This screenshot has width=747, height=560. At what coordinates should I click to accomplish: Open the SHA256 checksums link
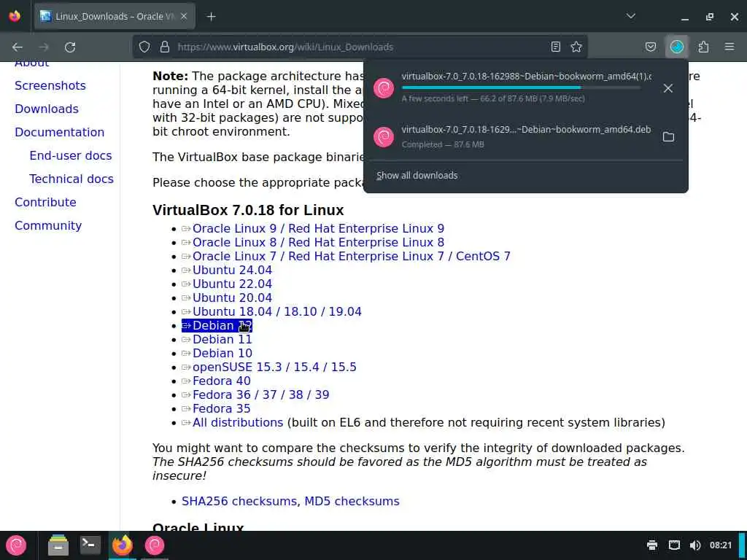pyautogui.click(x=241, y=501)
